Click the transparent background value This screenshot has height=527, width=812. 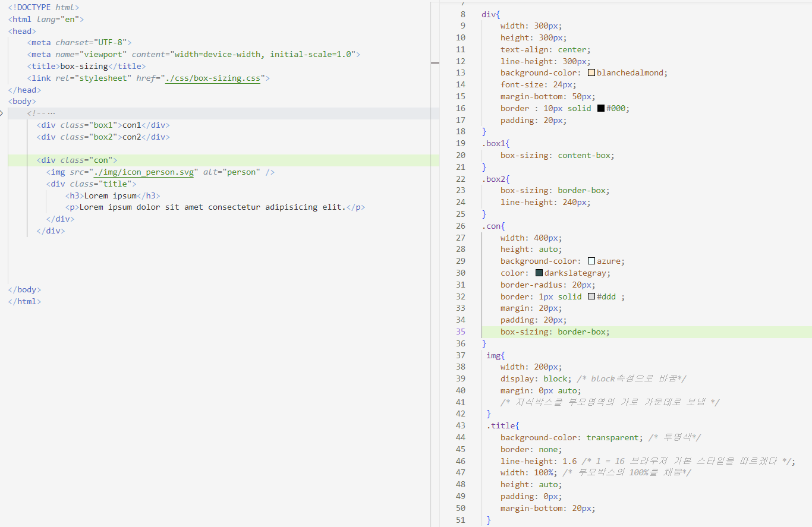pyautogui.click(x=612, y=437)
